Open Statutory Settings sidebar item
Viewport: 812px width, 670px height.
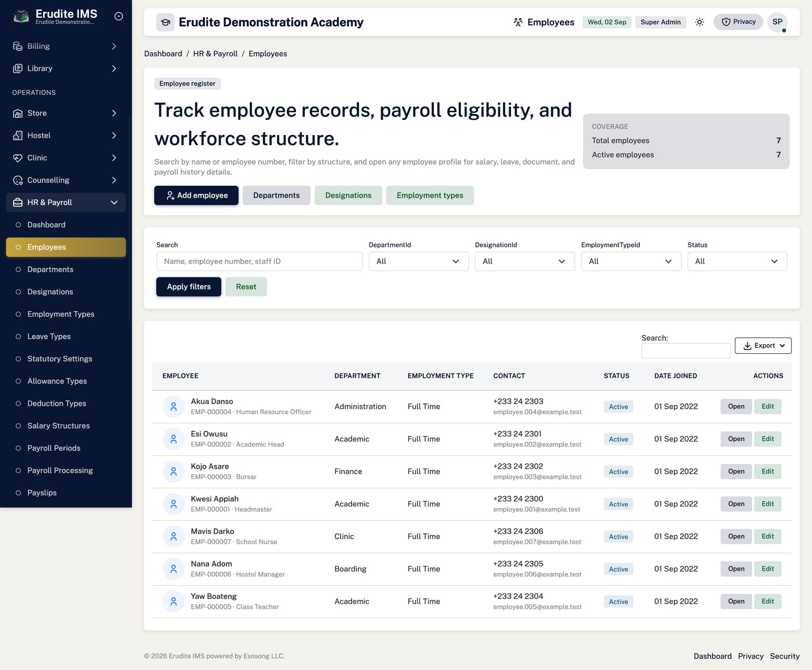coord(66,359)
